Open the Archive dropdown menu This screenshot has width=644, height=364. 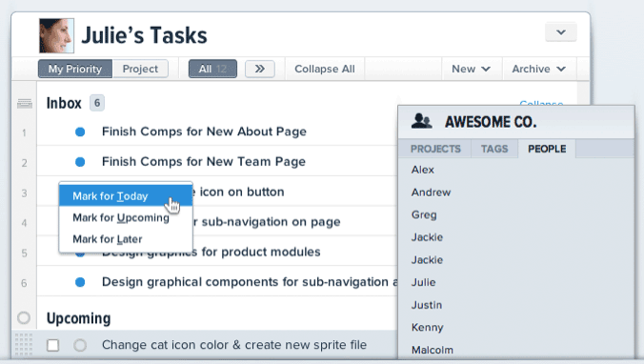pos(538,69)
